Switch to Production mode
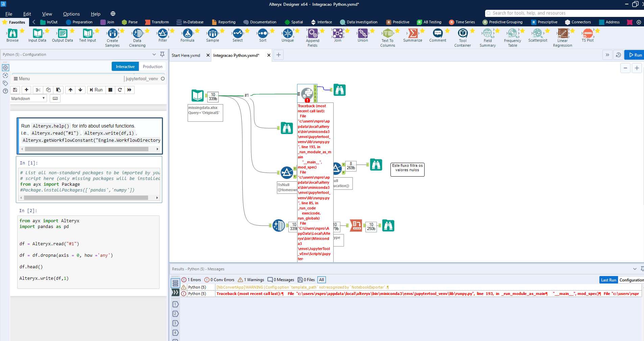The image size is (644, 341). tap(152, 66)
